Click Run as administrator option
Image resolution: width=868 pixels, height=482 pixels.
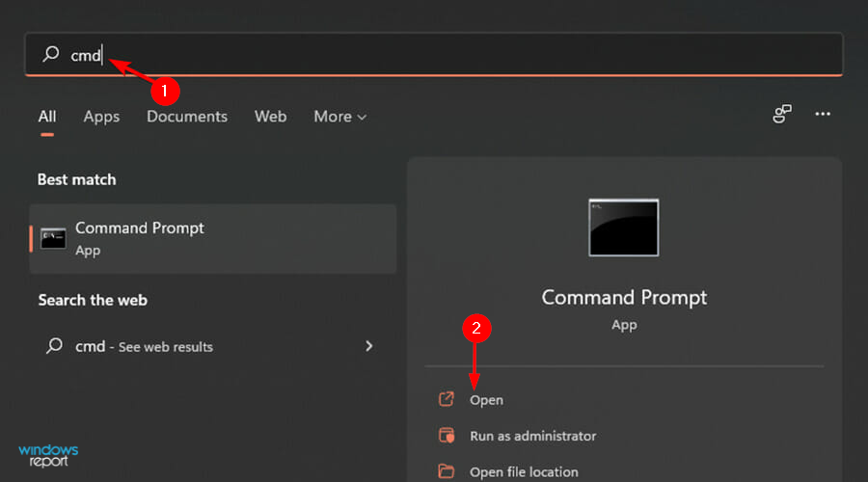tap(532, 436)
